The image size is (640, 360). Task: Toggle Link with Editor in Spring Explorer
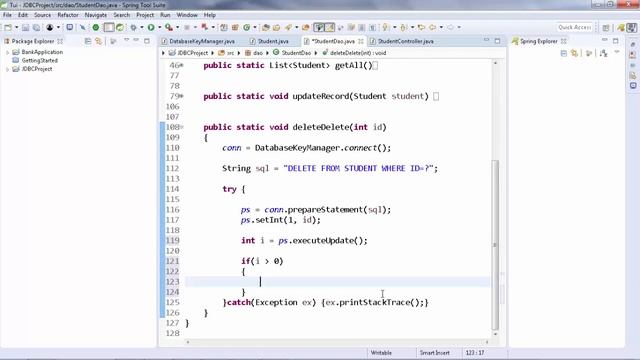[x=574, y=53]
